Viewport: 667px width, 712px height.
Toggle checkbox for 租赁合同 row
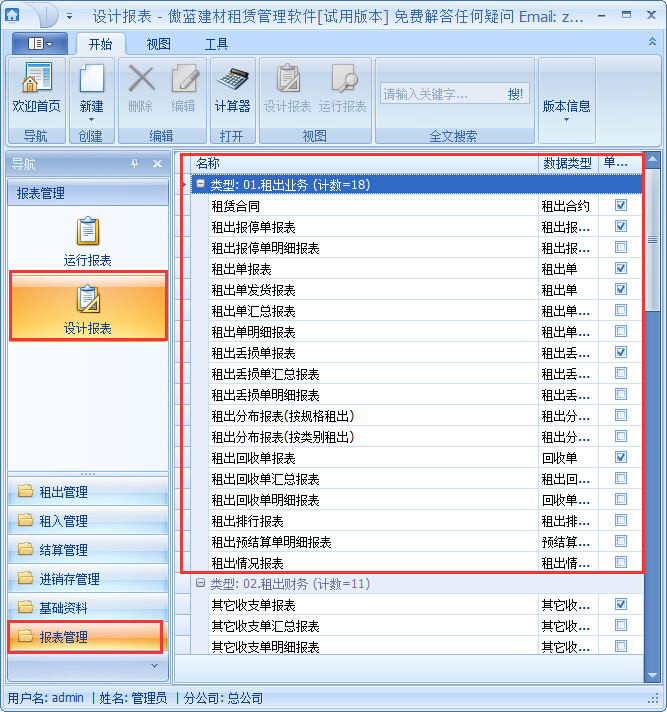(x=621, y=206)
